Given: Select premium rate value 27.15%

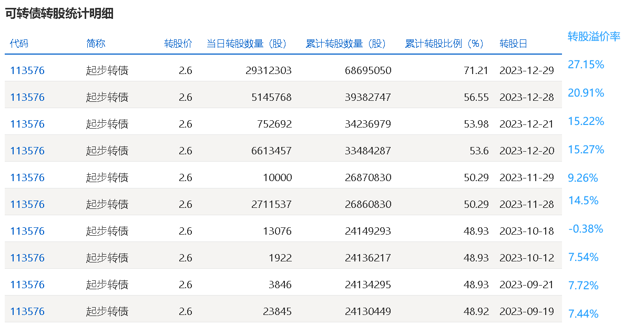Looking at the screenshot, I should (x=586, y=65).
